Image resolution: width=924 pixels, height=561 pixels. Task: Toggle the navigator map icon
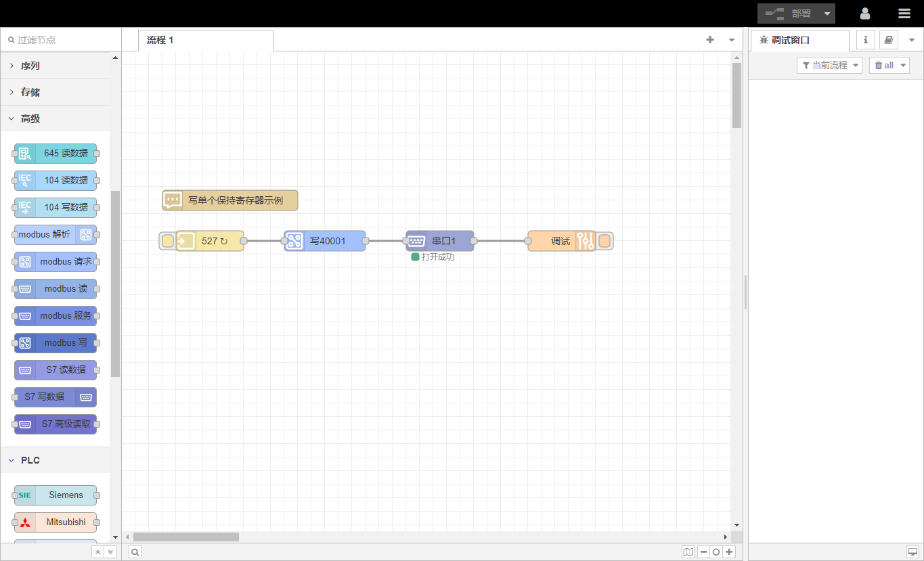click(688, 552)
